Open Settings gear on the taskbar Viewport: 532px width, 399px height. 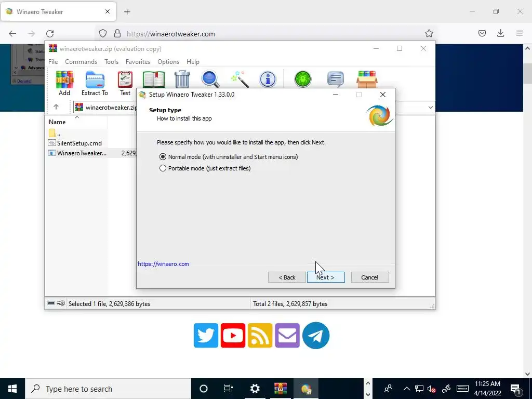pyautogui.click(x=255, y=389)
